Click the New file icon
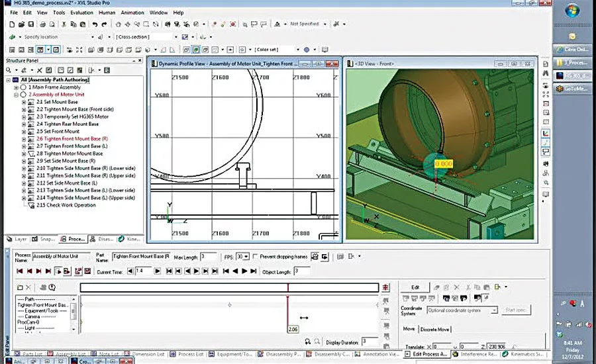This screenshot has height=364, width=596. coord(12,24)
